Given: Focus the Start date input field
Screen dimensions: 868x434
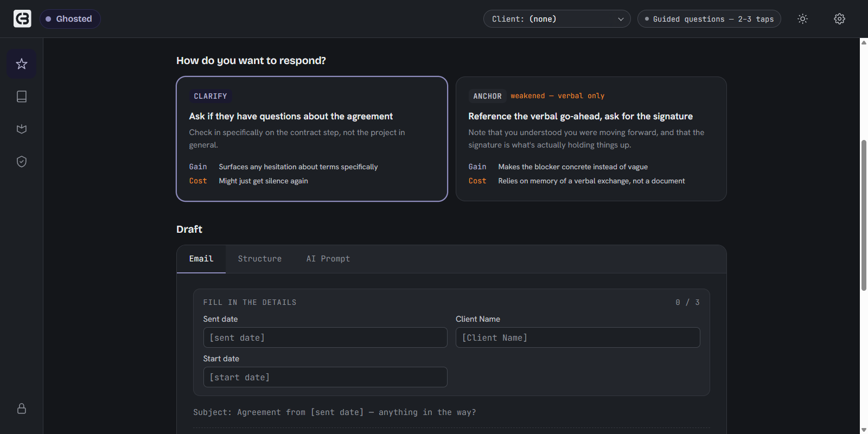Looking at the screenshot, I should pyautogui.click(x=325, y=377).
